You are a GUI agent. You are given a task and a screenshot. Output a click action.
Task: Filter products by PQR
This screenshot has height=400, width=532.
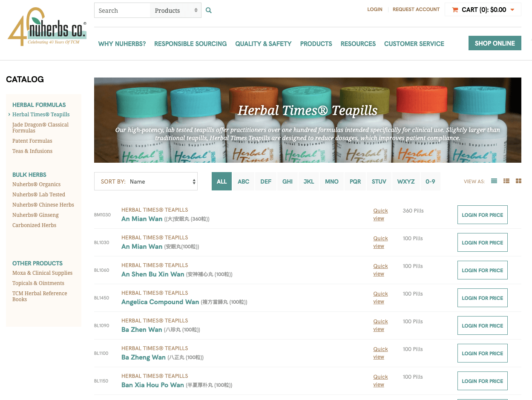[x=355, y=181]
